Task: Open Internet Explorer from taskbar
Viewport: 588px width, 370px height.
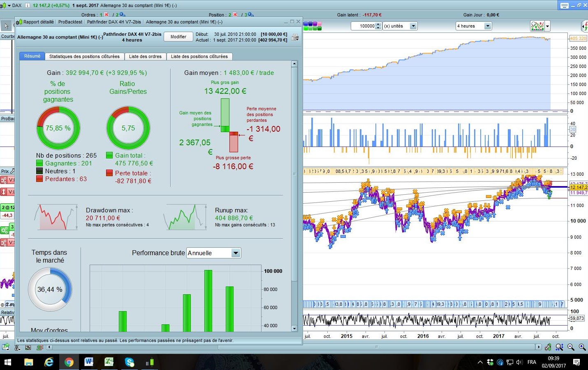Action: pos(49,362)
